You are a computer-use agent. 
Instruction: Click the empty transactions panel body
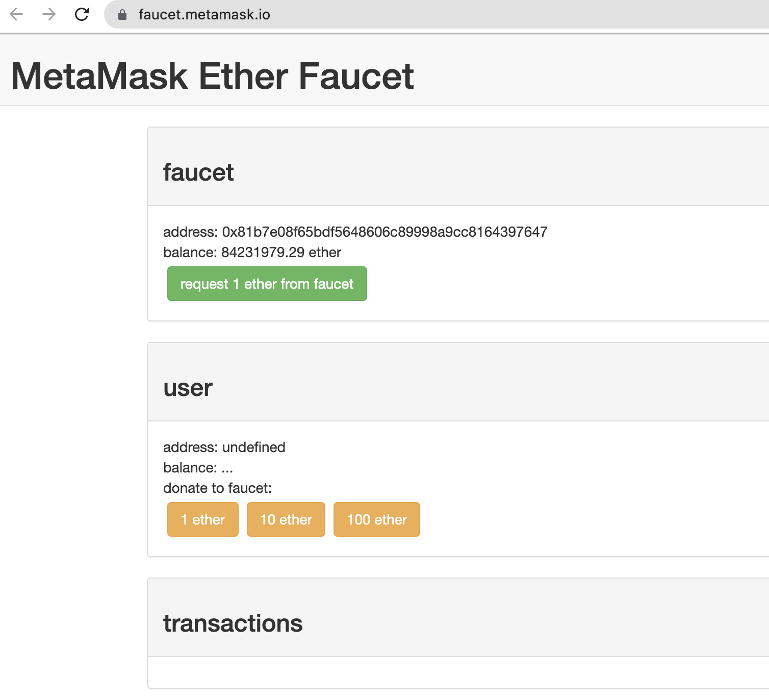(x=458, y=672)
